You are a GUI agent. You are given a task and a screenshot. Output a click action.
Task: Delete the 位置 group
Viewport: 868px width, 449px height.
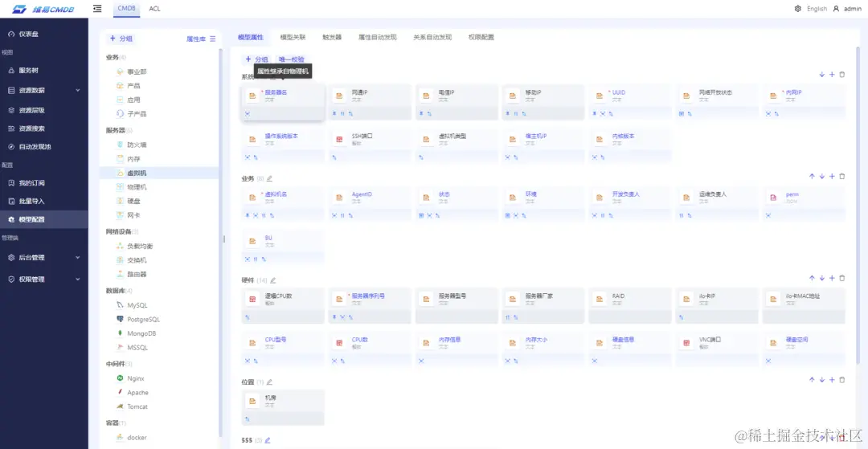tap(842, 379)
